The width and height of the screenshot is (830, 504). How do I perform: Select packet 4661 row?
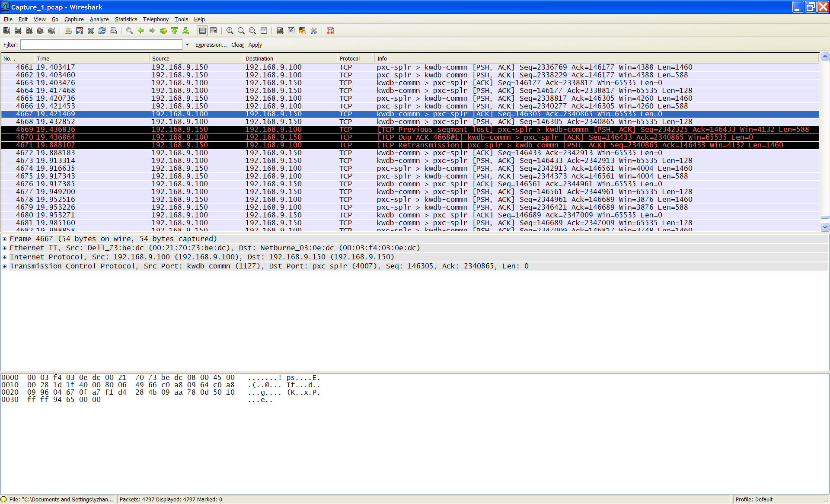pyautogui.click(x=410, y=67)
